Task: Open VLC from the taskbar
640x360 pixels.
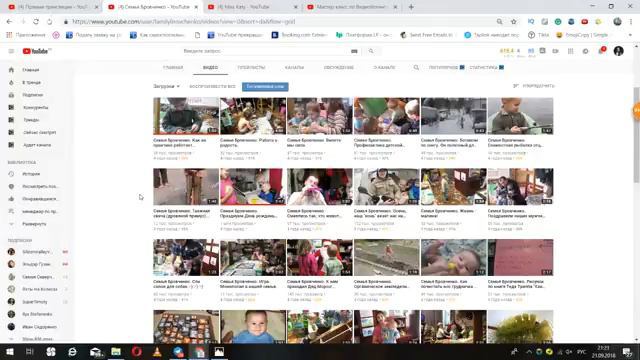Action: (157, 352)
